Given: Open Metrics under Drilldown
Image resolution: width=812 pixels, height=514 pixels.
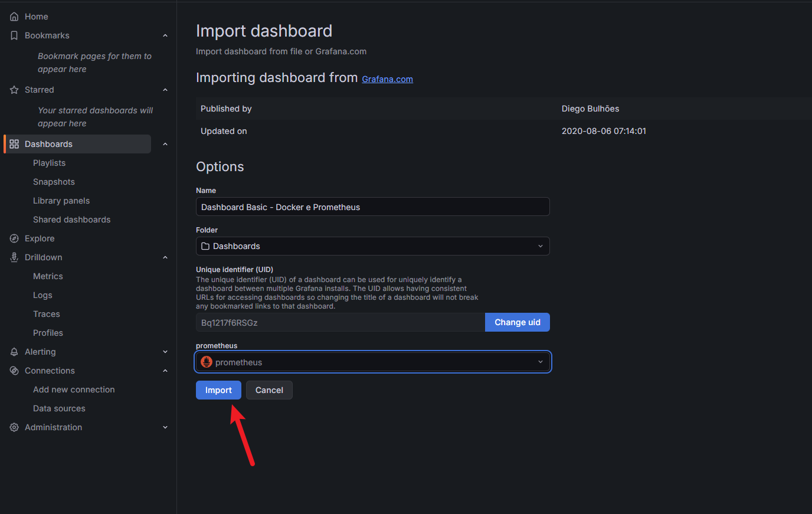Looking at the screenshot, I should tap(48, 276).
